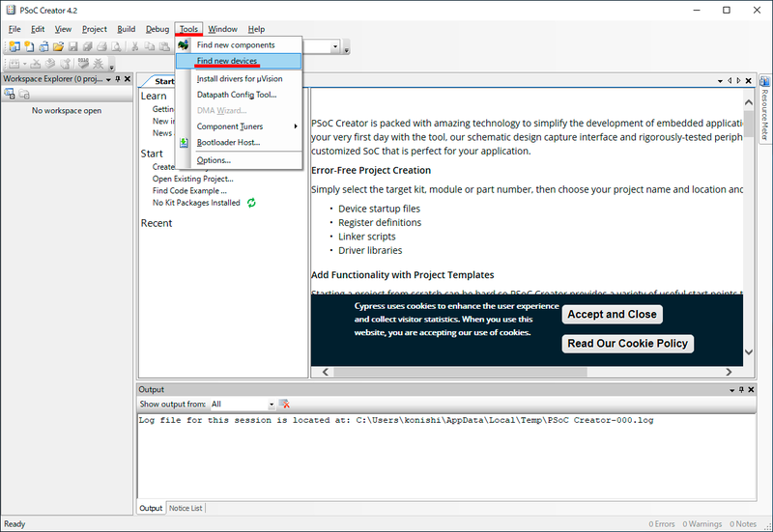Open the Show output from dropdown

pyautogui.click(x=272, y=405)
